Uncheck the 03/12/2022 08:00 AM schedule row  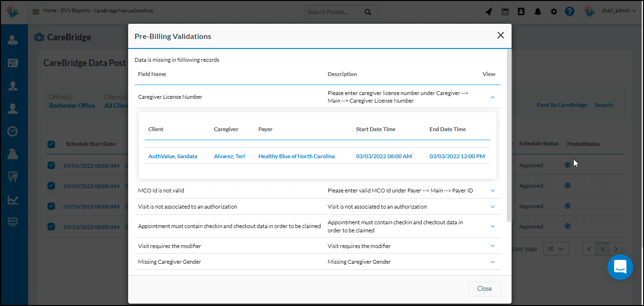point(51,227)
